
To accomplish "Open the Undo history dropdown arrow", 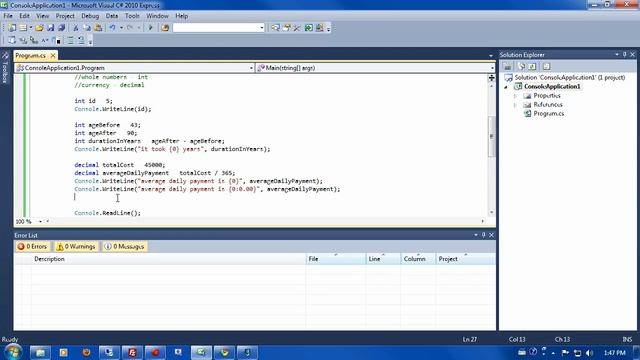I will (121, 28).
